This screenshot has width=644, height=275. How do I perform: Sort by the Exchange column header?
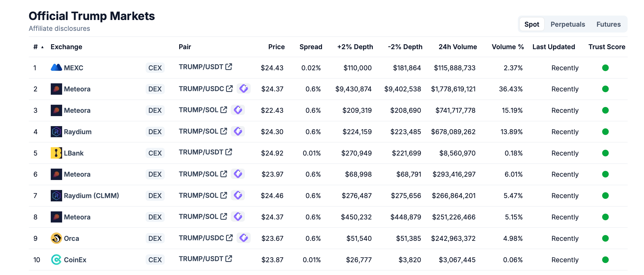click(x=66, y=47)
